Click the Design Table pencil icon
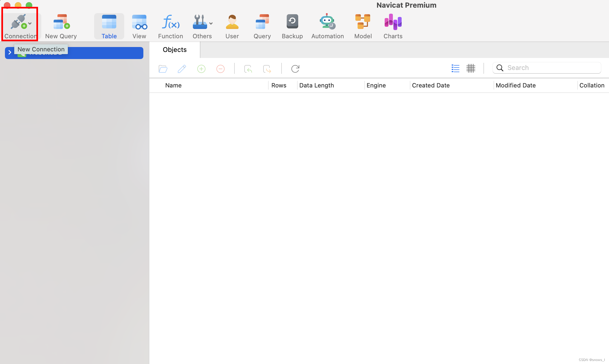609x364 pixels. pyautogui.click(x=182, y=69)
